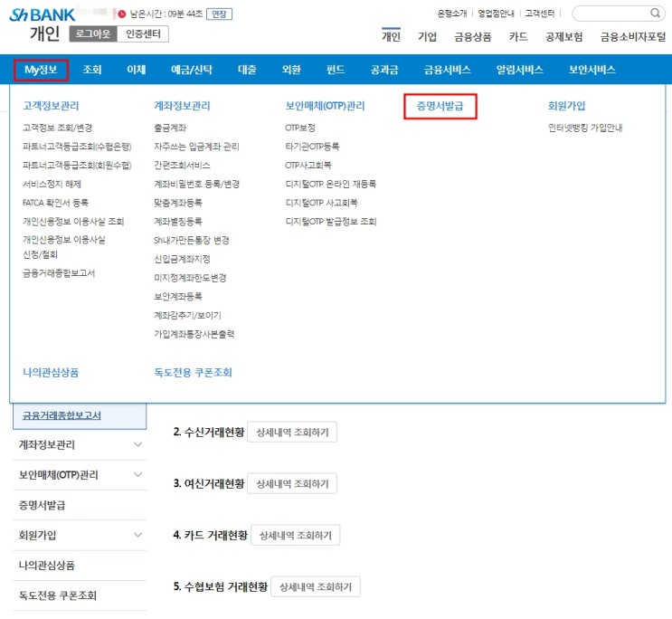Open FATCA 확인서 등록 link
This screenshot has height=619, width=672.
click(56, 203)
